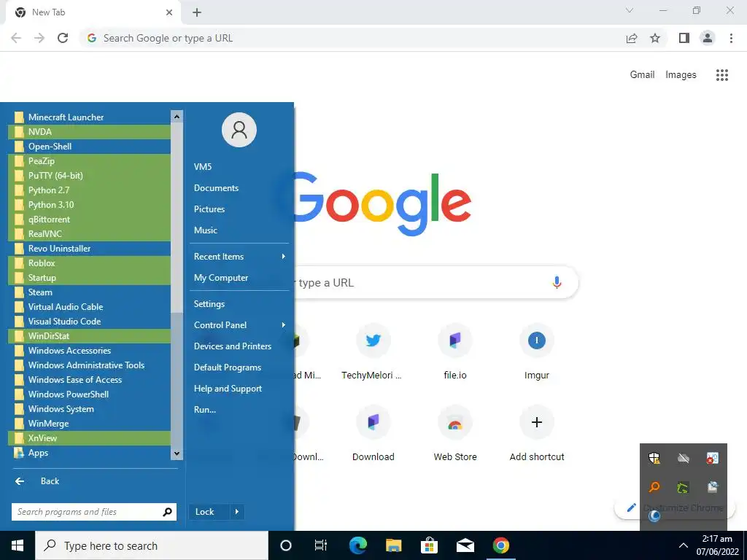Open a new tab with the plus button
The height and width of the screenshot is (560, 747).
(x=197, y=12)
